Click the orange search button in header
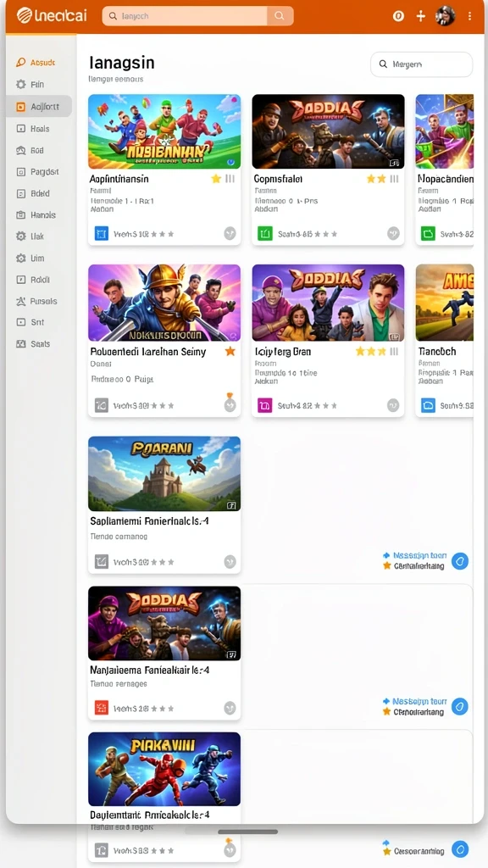The width and height of the screenshot is (488, 868). point(280,16)
